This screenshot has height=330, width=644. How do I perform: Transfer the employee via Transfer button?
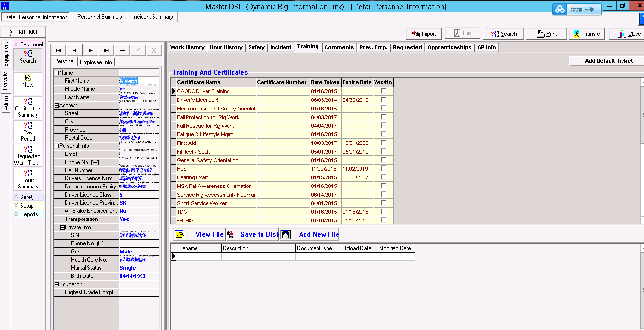point(587,33)
